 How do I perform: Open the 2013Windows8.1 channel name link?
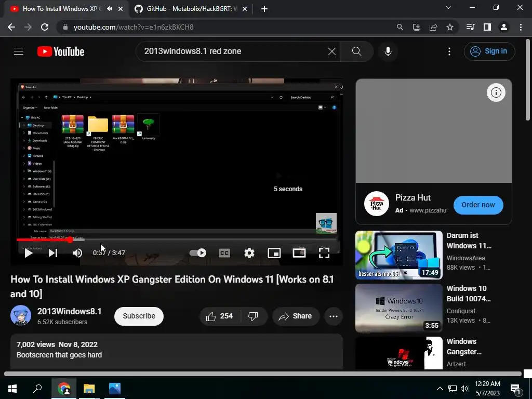[69, 311]
